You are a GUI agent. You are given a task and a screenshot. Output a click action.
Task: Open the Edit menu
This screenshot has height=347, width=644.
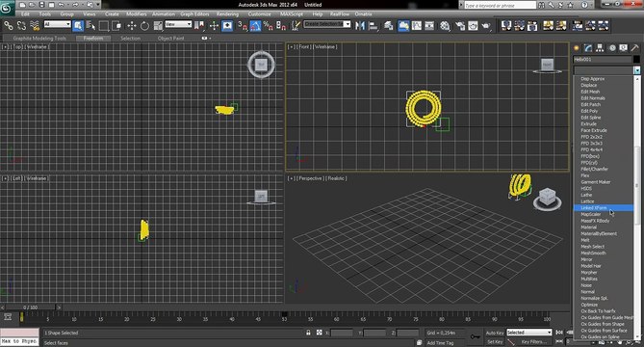25,14
